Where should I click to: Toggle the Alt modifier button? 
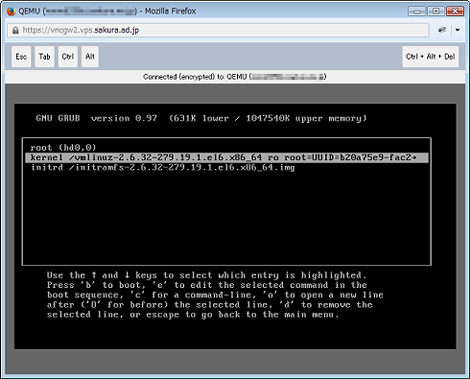coord(90,57)
